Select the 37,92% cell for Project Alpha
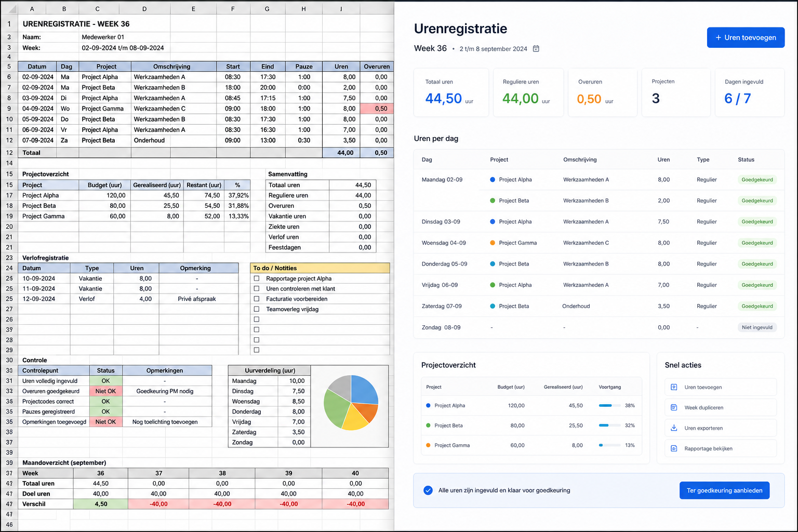 tap(237, 195)
